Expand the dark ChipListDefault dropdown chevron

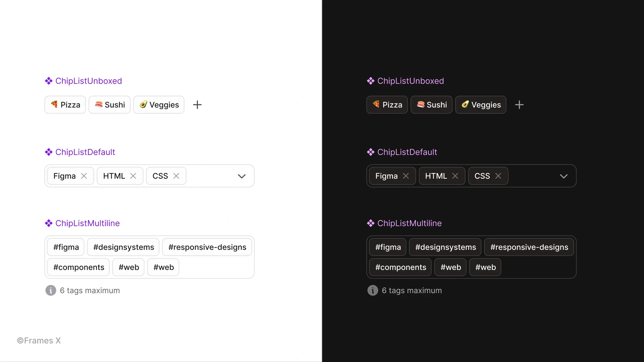564,176
